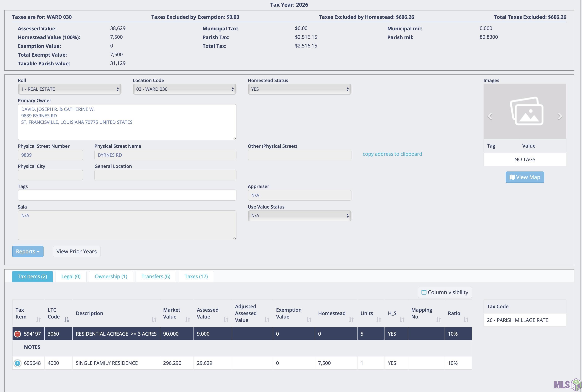Image resolution: width=582 pixels, height=392 pixels.
Task: Sort by Homestead column sort icon
Action: point(351,320)
